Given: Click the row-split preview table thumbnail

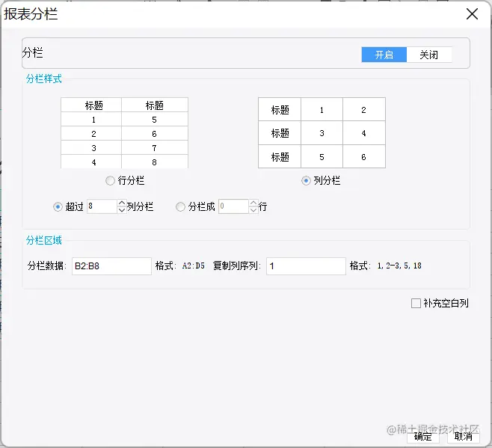Looking at the screenshot, I should tap(125, 133).
